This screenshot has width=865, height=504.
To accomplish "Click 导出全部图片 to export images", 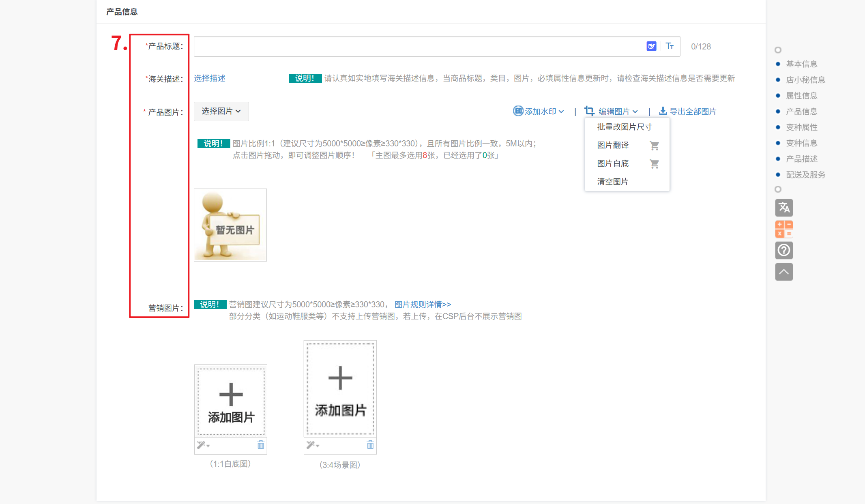I will coord(688,111).
